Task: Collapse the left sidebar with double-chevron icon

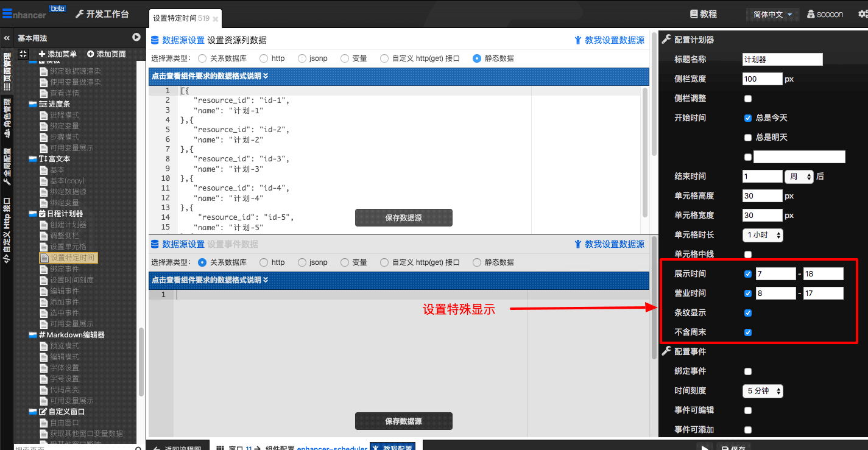Action: [x=7, y=38]
